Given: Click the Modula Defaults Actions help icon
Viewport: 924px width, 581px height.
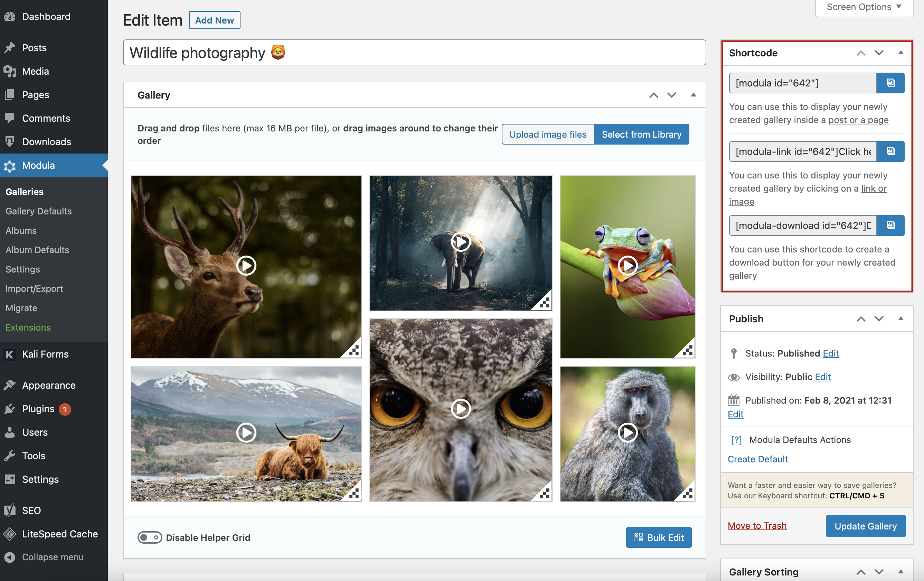Looking at the screenshot, I should (736, 440).
